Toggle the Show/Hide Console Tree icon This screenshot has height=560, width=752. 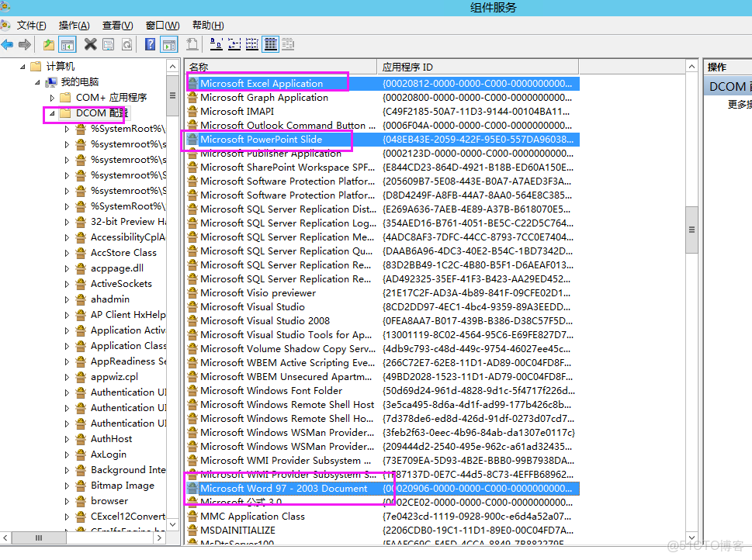pos(68,44)
